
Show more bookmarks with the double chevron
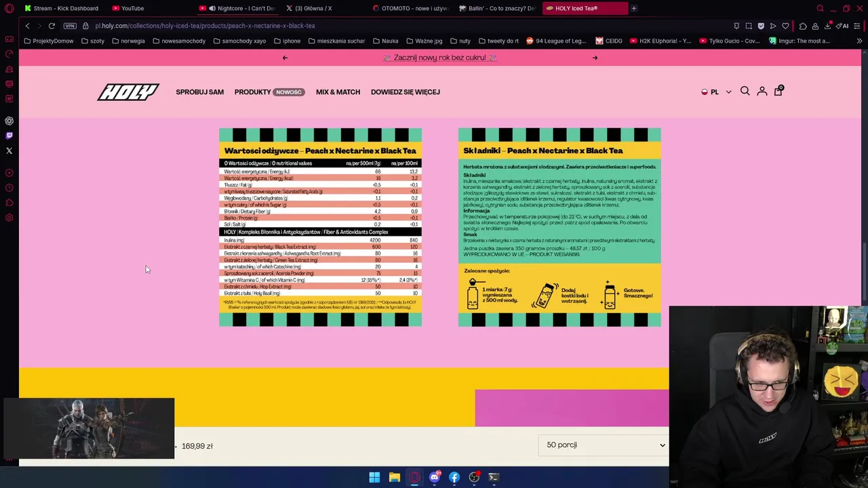[x=859, y=41]
